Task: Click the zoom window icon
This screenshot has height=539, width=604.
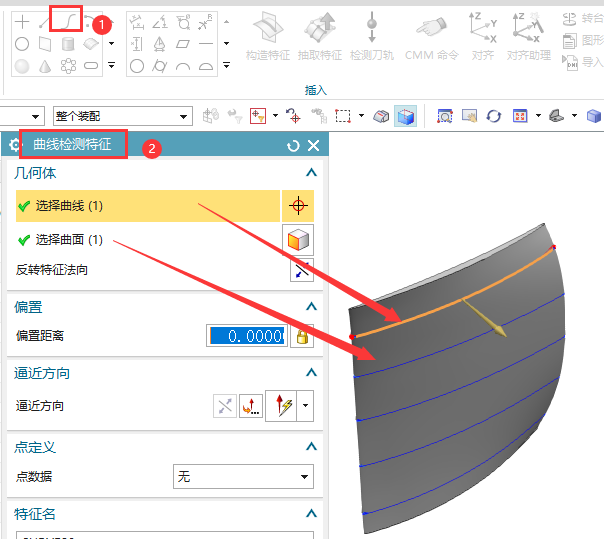Action: pos(445,116)
